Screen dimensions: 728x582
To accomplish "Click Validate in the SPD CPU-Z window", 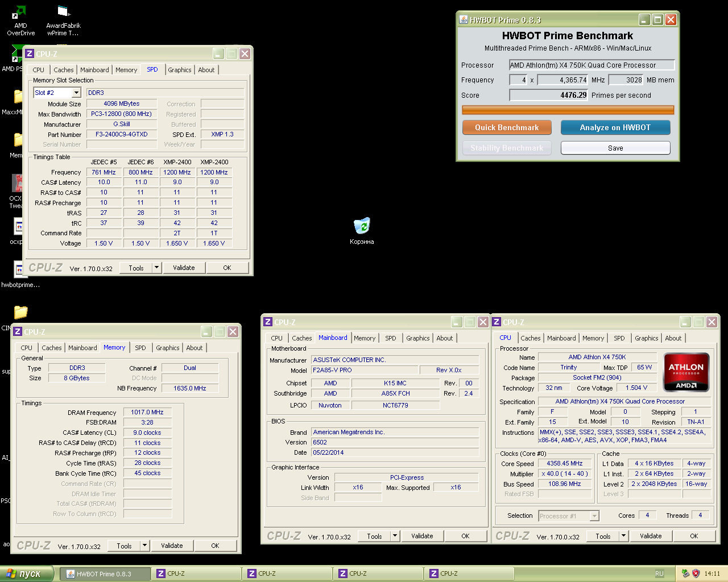I will click(184, 268).
